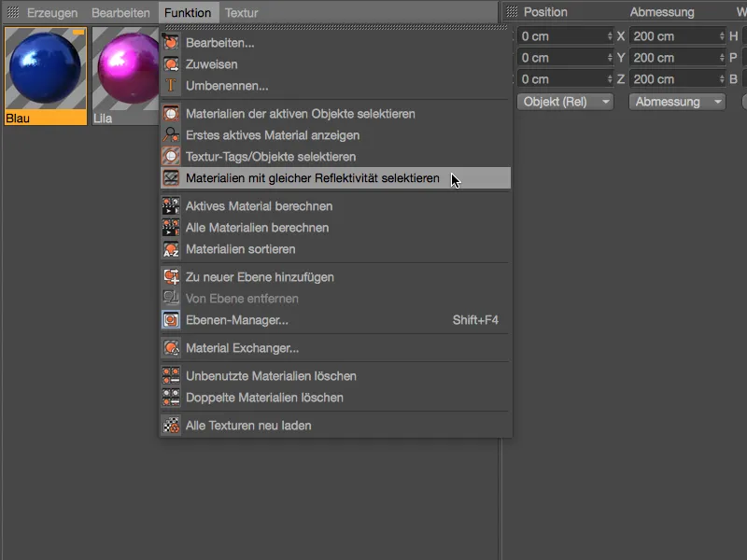The image size is (747, 560).
Task: Click the Alle Texturen neu laden checkerboard icon
Action: click(173, 426)
